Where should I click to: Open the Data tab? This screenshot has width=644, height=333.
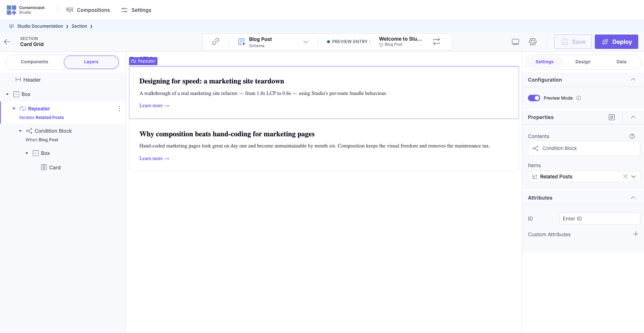click(621, 62)
